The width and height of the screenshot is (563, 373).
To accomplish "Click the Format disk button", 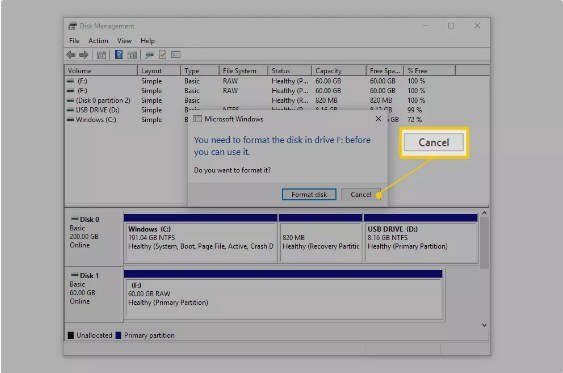I will click(x=309, y=194).
